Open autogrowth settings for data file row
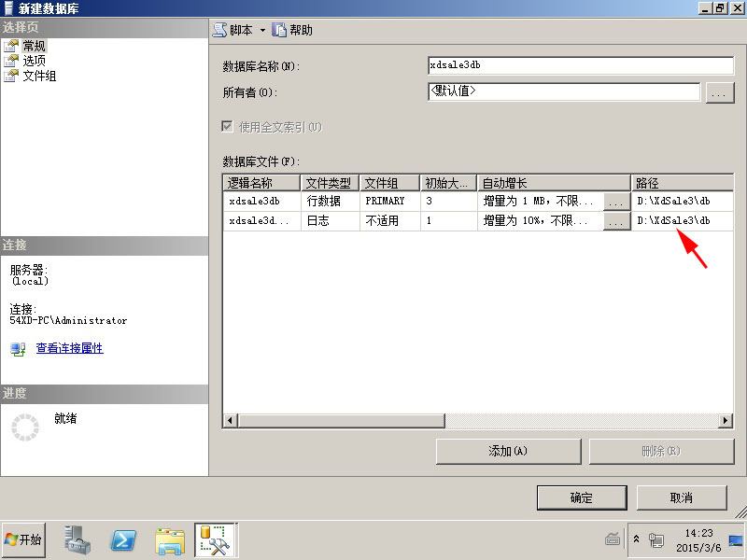Image resolution: width=747 pixels, height=560 pixels. (615, 201)
